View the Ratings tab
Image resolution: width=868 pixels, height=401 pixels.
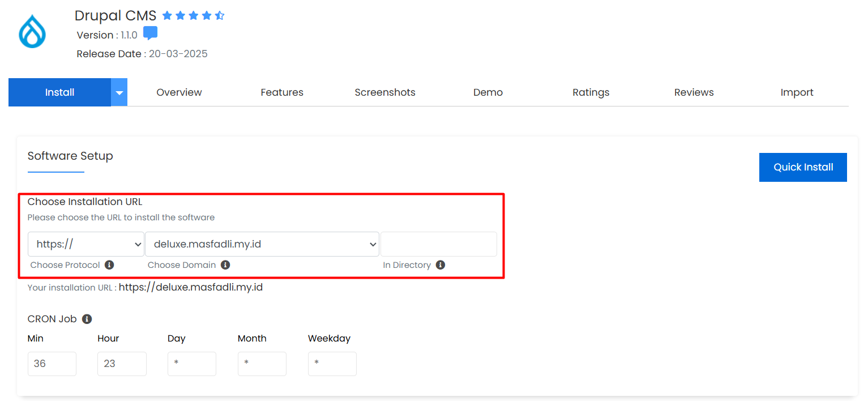point(591,92)
